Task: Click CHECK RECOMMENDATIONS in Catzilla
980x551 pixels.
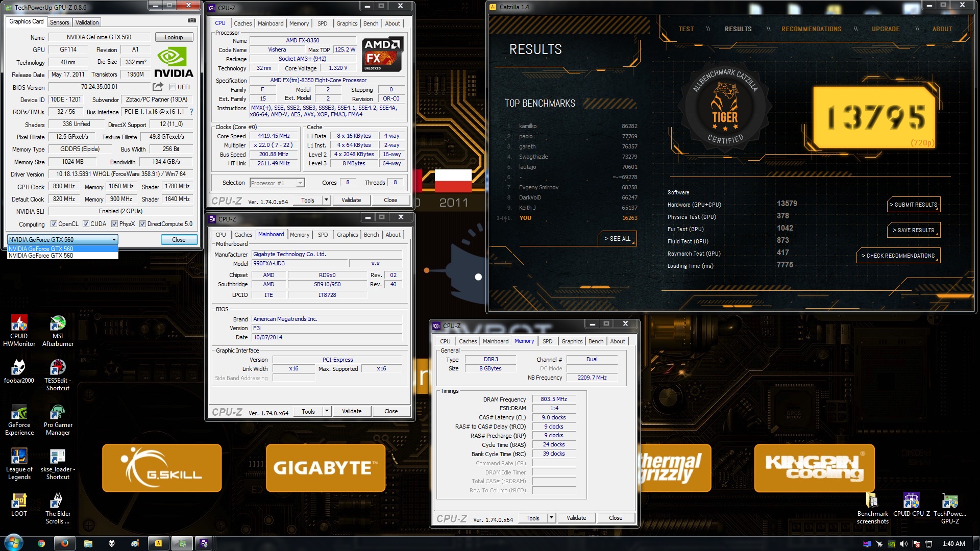Action: [x=898, y=256]
